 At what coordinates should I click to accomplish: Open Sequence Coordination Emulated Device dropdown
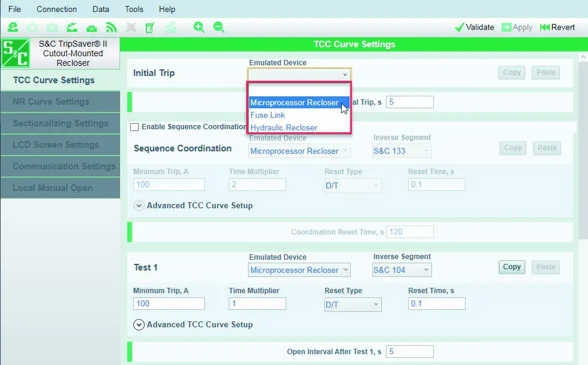pyautogui.click(x=299, y=151)
